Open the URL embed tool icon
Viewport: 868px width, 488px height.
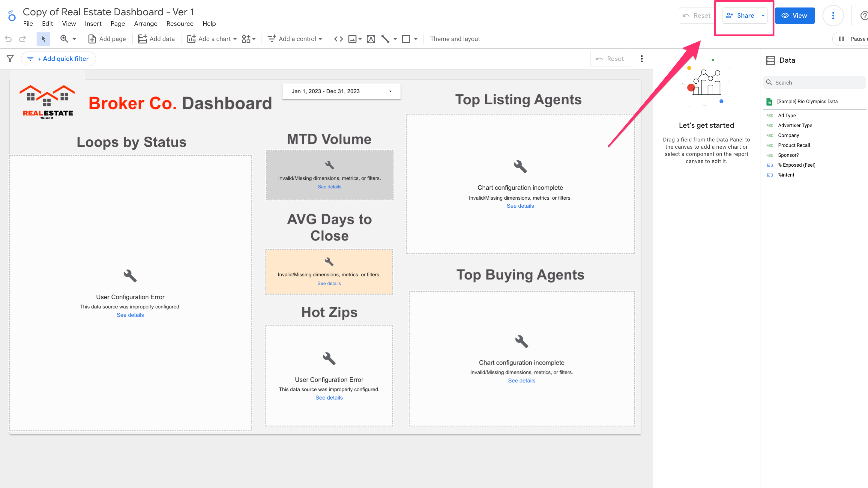tap(338, 39)
